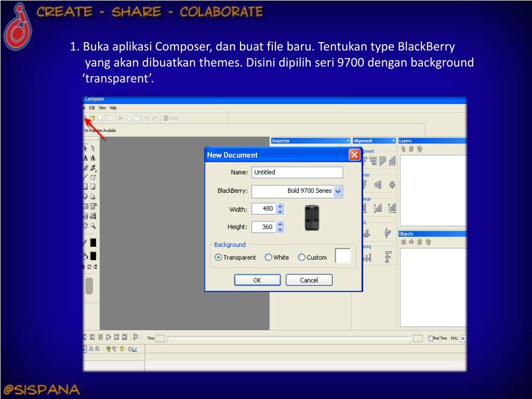
Task: Select the Polygon tool
Action: point(93,177)
